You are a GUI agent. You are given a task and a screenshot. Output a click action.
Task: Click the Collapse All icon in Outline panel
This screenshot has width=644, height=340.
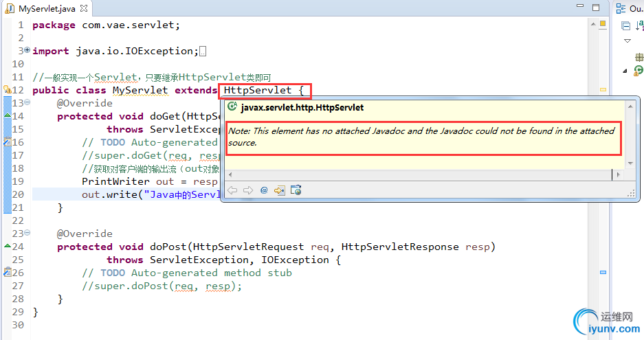(x=625, y=26)
